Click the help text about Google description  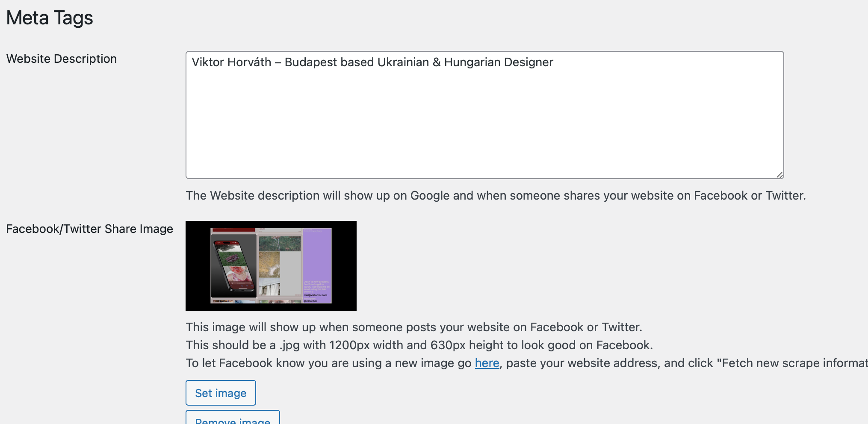pos(495,195)
